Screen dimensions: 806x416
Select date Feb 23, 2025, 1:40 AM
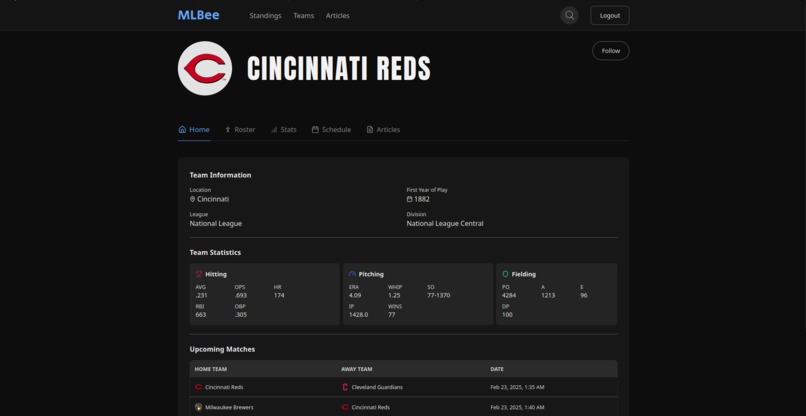[x=517, y=407]
